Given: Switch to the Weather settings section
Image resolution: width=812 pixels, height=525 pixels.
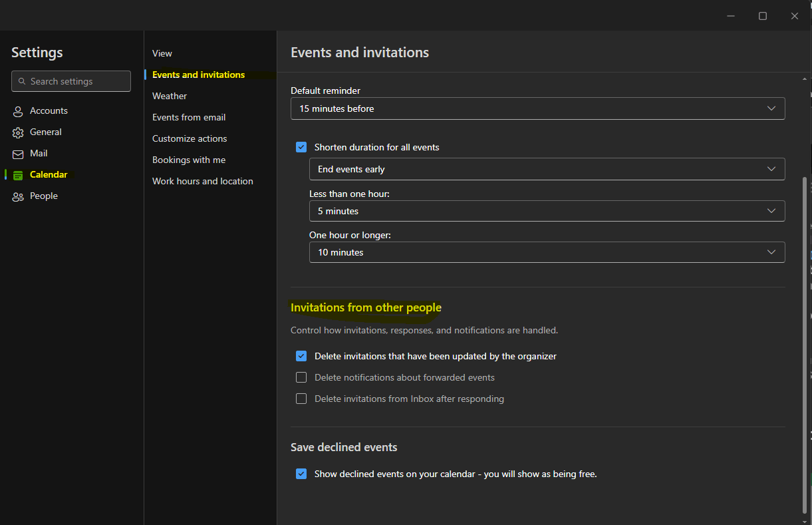Looking at the screenshot, I should click(x=170, y=96).
